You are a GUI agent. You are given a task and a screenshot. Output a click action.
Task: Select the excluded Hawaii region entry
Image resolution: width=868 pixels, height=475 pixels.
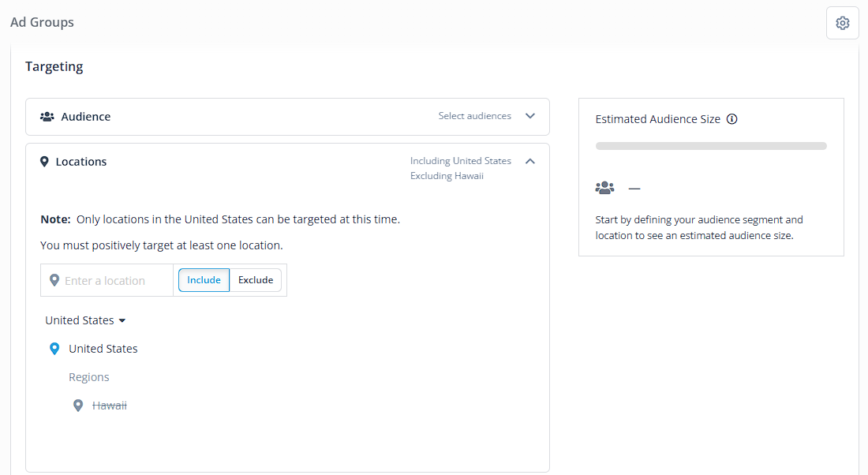coord(109,406)
